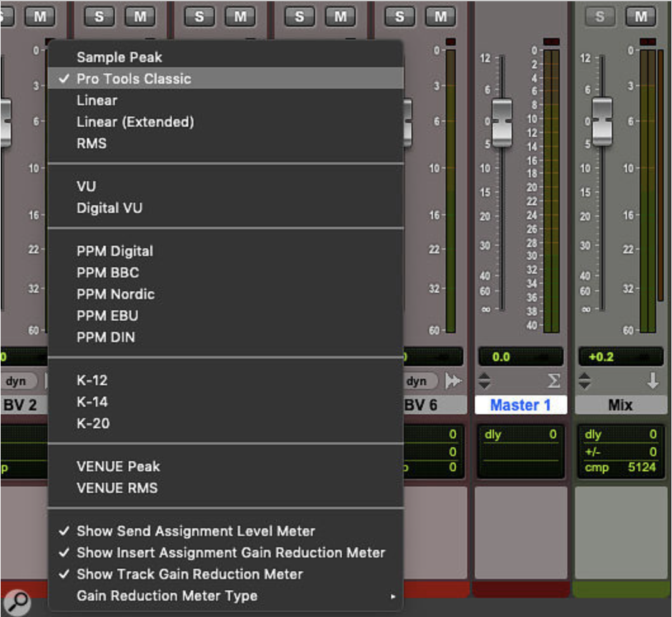Open the dyn selector on BV 6

click(x=420, y=381)
